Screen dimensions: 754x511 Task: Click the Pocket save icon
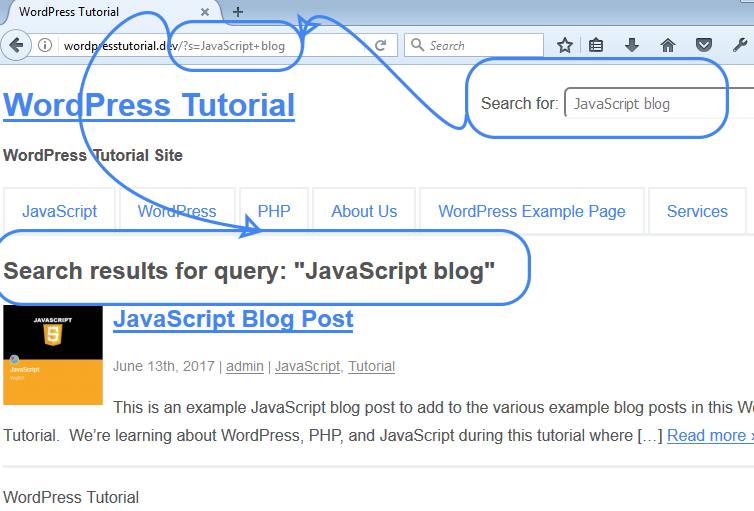(x=704, y=45)
